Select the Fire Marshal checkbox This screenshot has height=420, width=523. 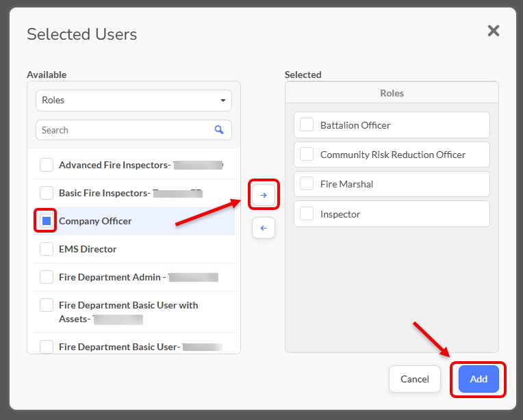[x=307, y=184]
